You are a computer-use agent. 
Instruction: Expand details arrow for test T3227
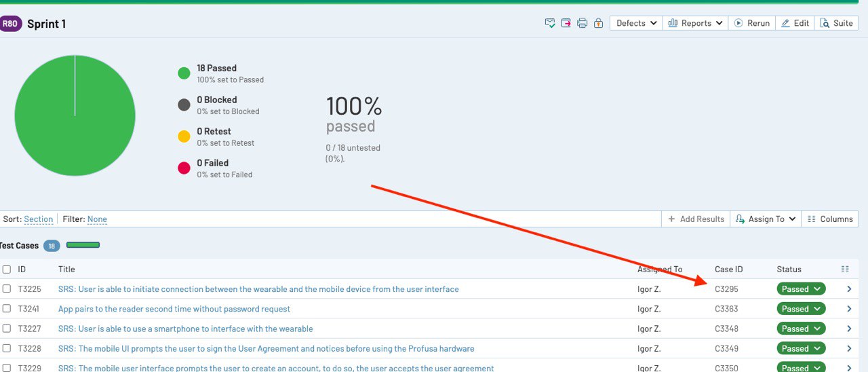tap(849, 329)
